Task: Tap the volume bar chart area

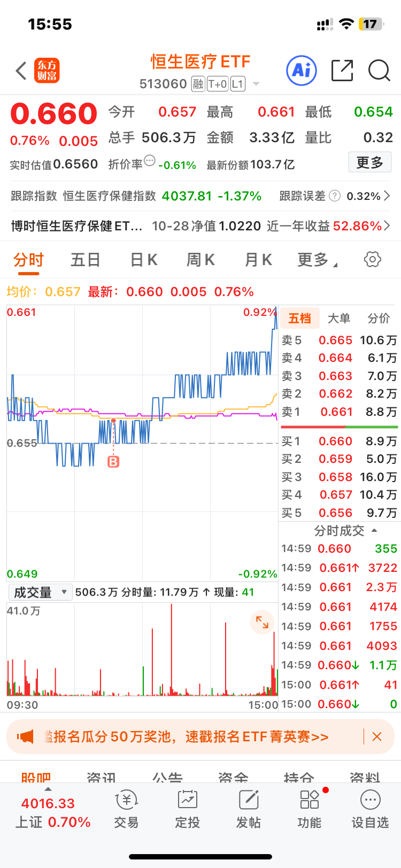Action: [142, 649]
